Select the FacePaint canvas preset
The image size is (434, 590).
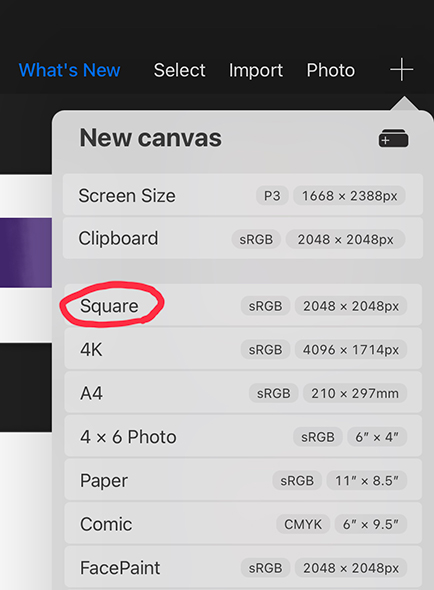(243, 567)
